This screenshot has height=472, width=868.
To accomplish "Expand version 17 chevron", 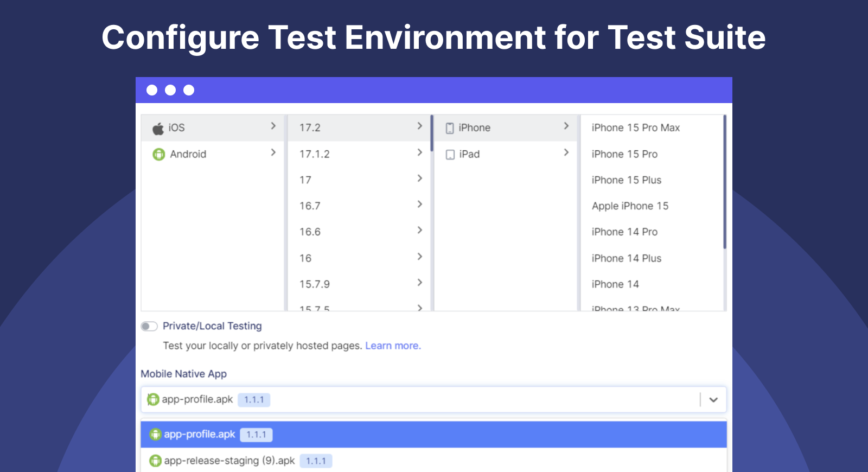I will point(420,178).
